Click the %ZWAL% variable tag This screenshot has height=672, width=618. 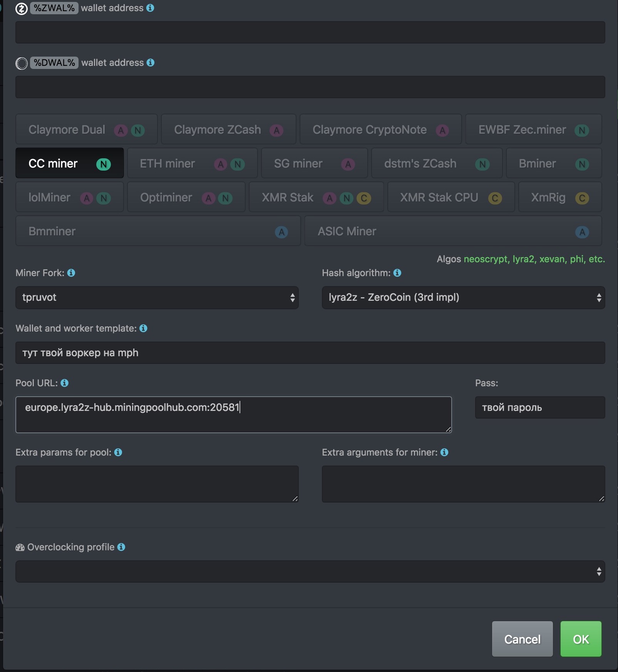point(54,8)
